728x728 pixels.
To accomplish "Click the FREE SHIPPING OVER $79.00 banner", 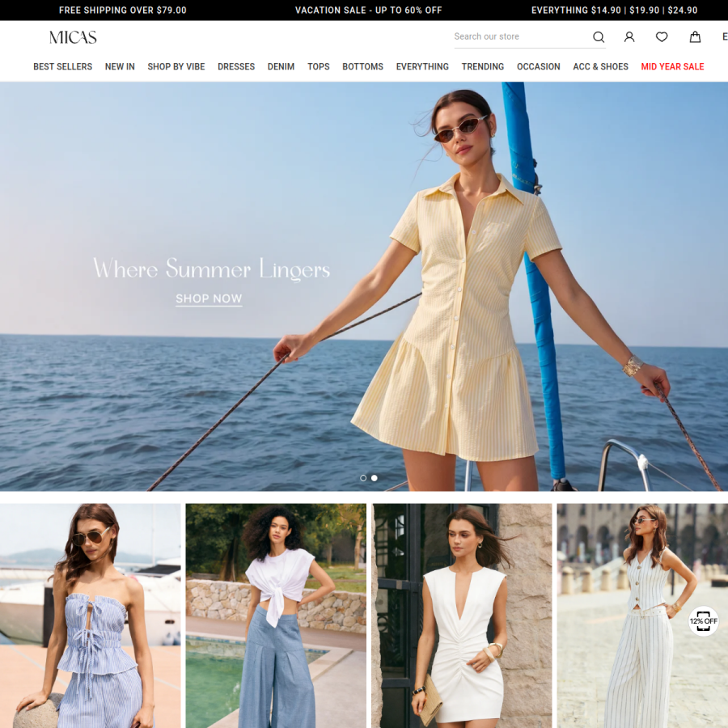I will [123, 11].
